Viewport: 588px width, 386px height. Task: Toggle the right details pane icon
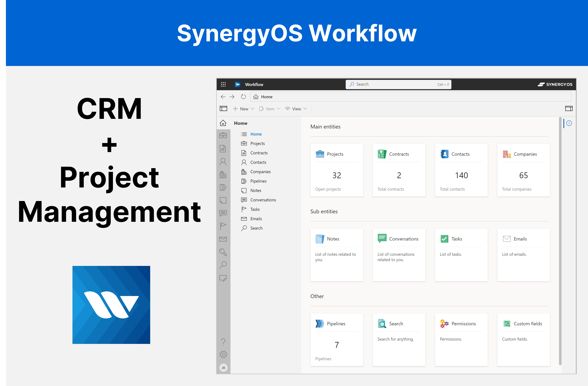pos(569,108)
